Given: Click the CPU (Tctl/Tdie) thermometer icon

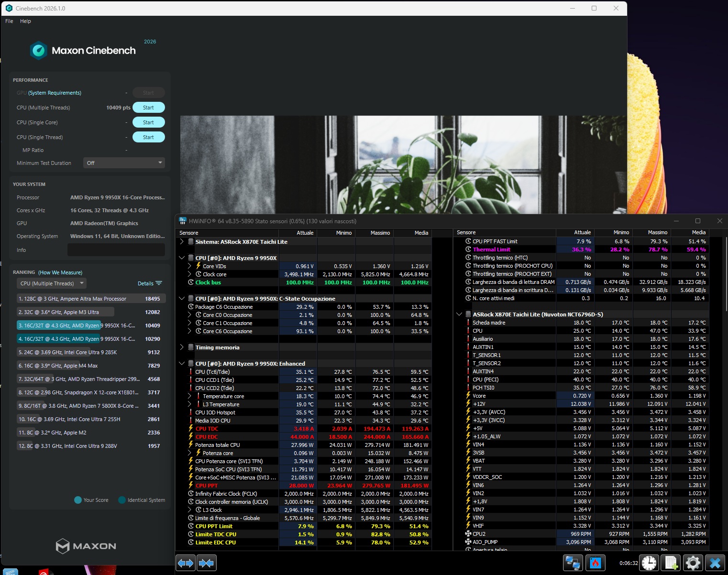Looking at the screenshot, I should pos(191,372).
